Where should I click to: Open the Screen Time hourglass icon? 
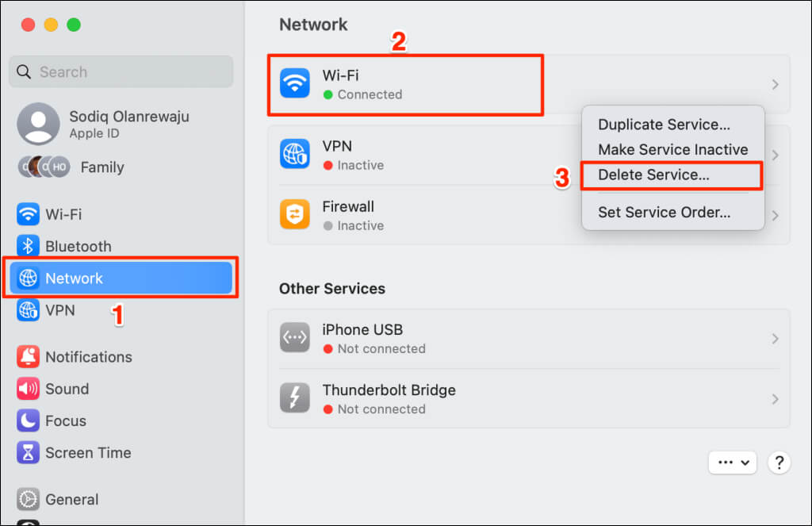tap(28, 452)
